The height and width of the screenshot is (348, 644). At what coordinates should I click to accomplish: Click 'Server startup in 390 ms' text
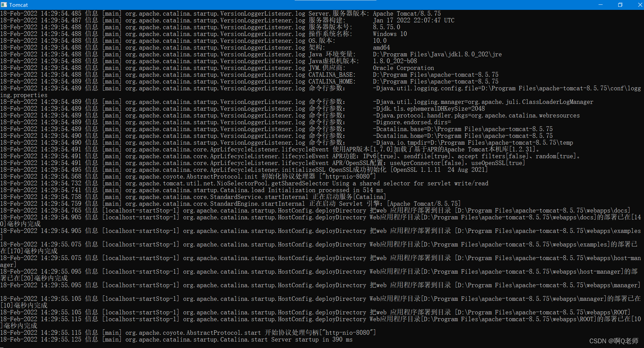312,340
